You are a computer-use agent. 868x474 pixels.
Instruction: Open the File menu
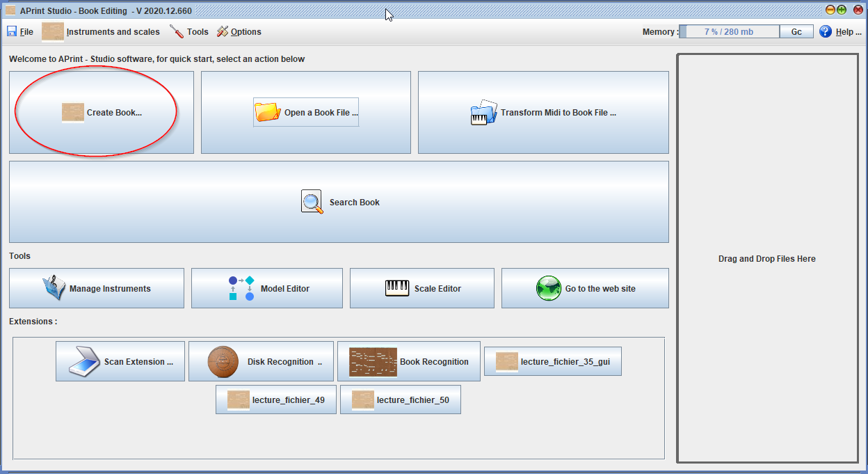pyautogui.click(x=20, y=32)
